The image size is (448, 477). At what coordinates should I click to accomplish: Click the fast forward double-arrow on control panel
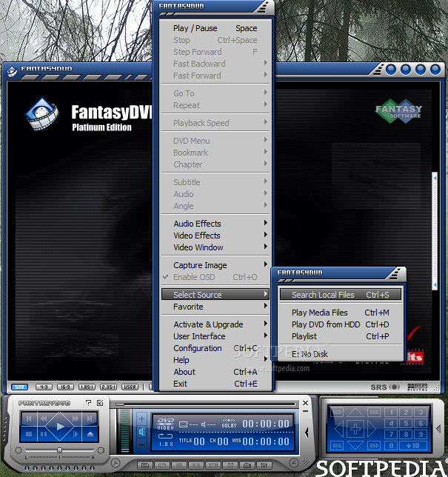pyautogui.click(x=76, y=418)
